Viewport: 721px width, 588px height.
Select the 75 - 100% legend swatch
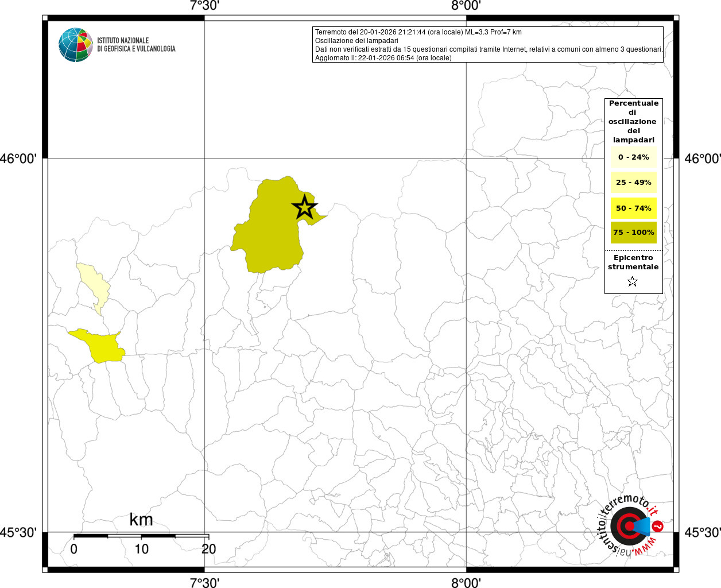click(634, 233)
